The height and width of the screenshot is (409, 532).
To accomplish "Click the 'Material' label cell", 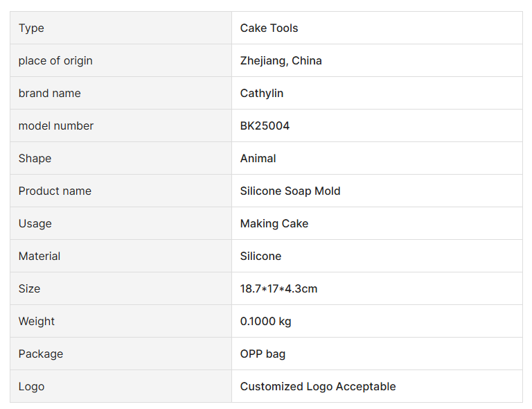I will [x=39, y=256].
